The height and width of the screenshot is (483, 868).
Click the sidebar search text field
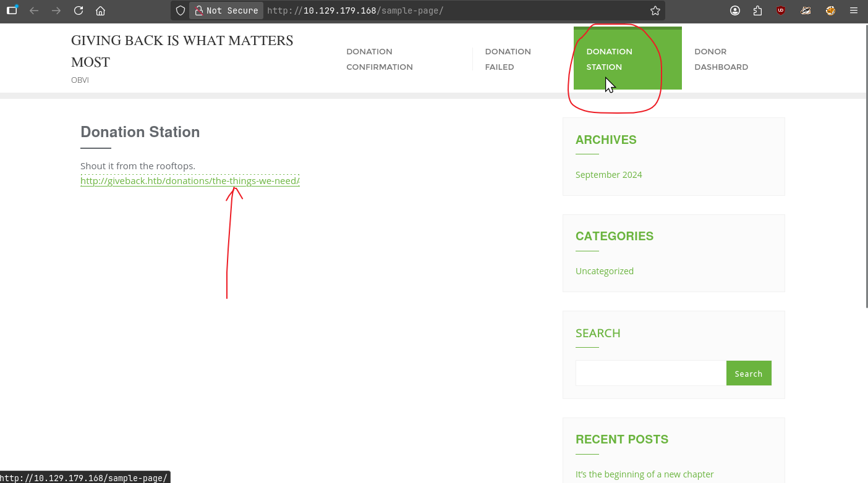click(x=650, y=373)
